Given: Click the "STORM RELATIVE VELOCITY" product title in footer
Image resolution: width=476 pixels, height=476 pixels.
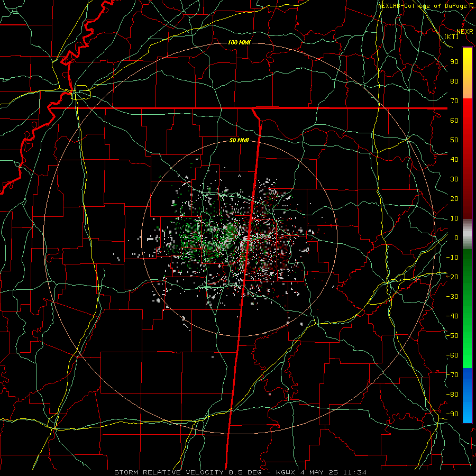Looking at the screenshot, I should [169, 472].
